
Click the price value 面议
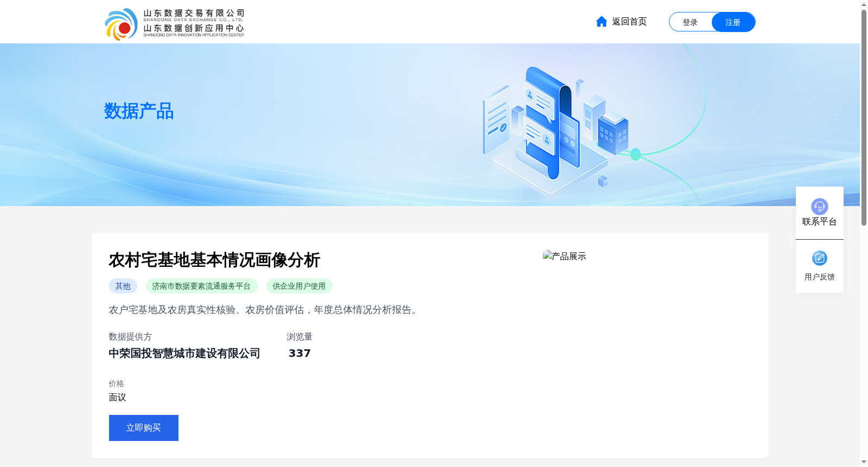[117, 398]
